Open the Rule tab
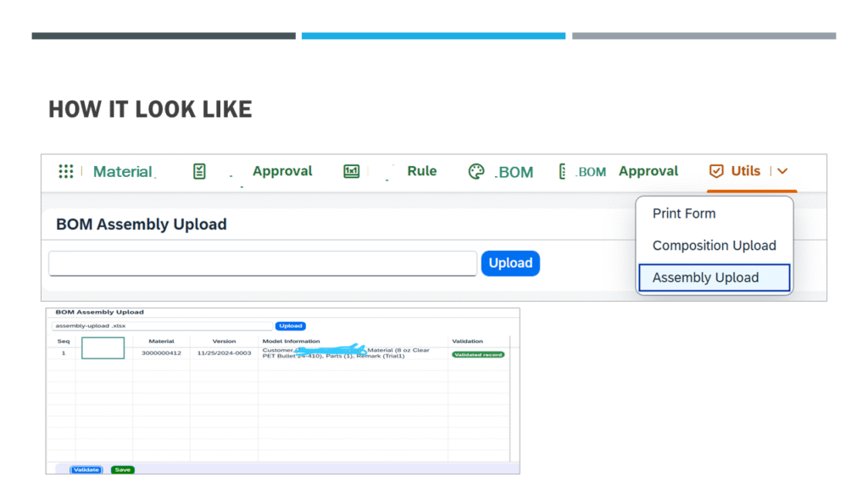This screenshot has width=868, height=488. coord(421,171)
